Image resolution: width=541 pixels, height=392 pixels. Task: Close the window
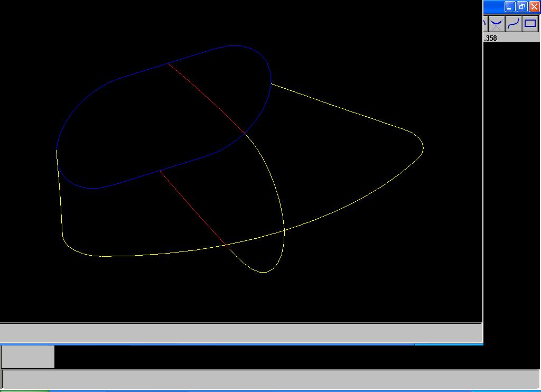[534, 6]
